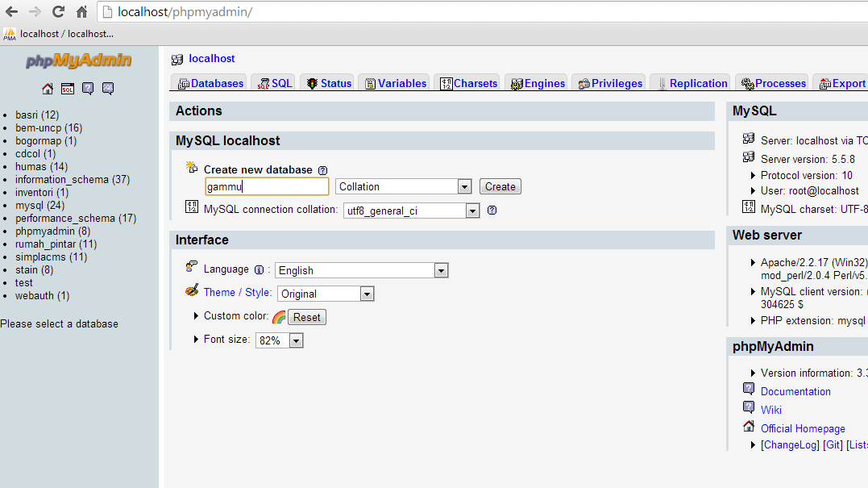Click the phpMyAdmin logo
Viewport: 868px width, 488px height.
(x=79, y=60)
